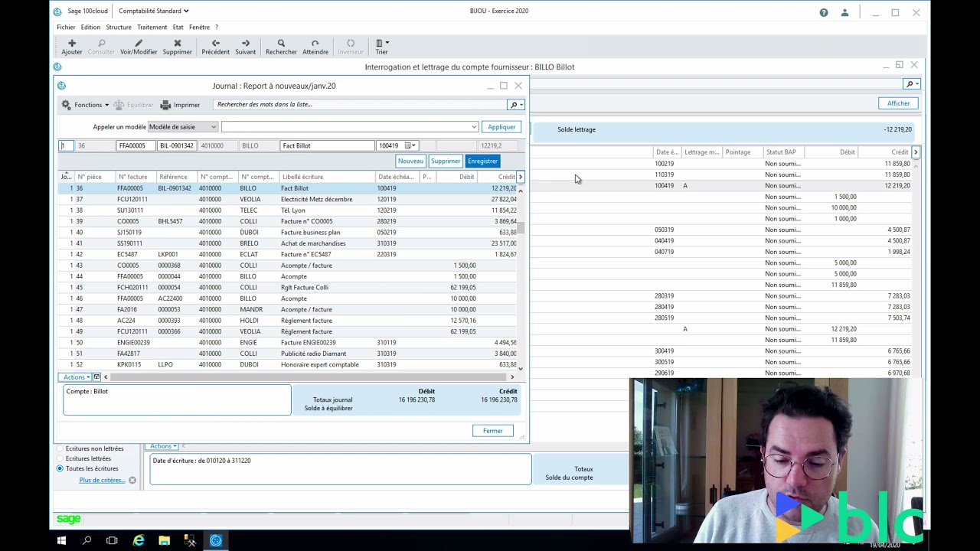Click Sage app icon in taskbar
This screenshot has height=551, width=980.
point(216,541)
